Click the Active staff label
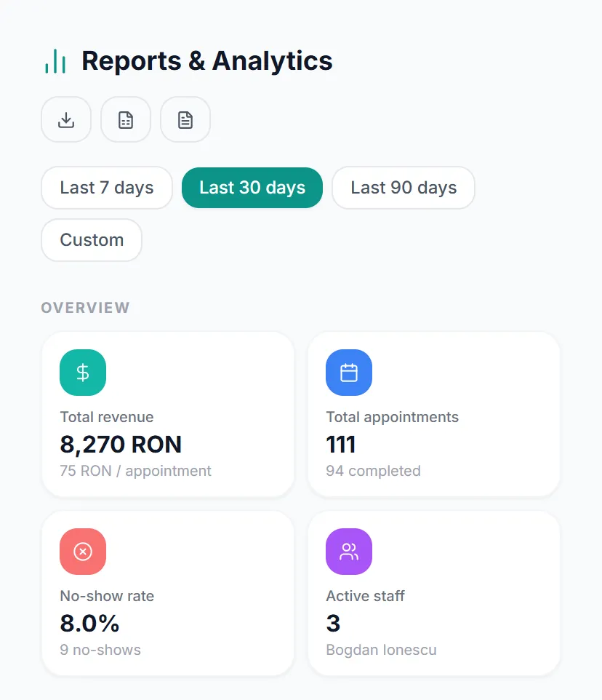The height and width of the screenshot is (700, 602). point(366,596)
